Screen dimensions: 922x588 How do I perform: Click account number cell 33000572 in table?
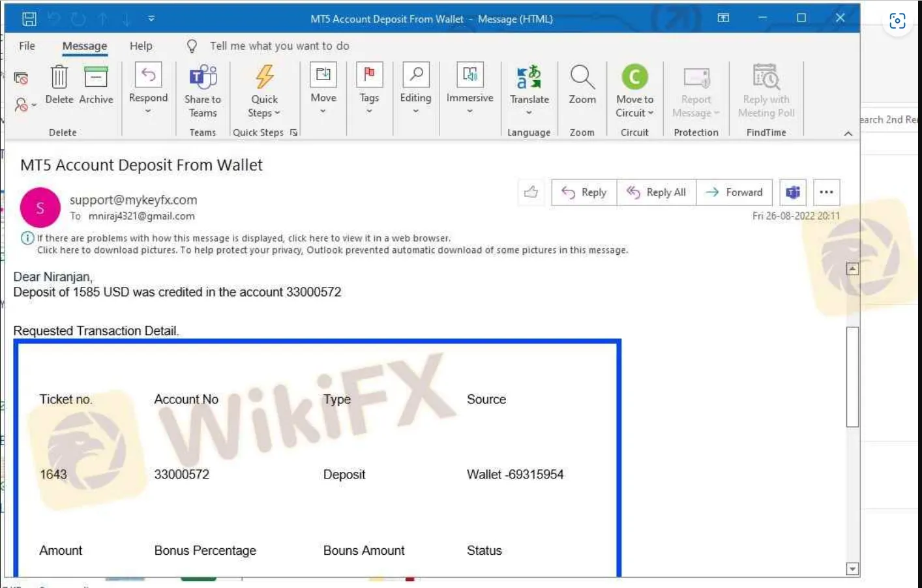pyautogui.click(x=182, y=475)
